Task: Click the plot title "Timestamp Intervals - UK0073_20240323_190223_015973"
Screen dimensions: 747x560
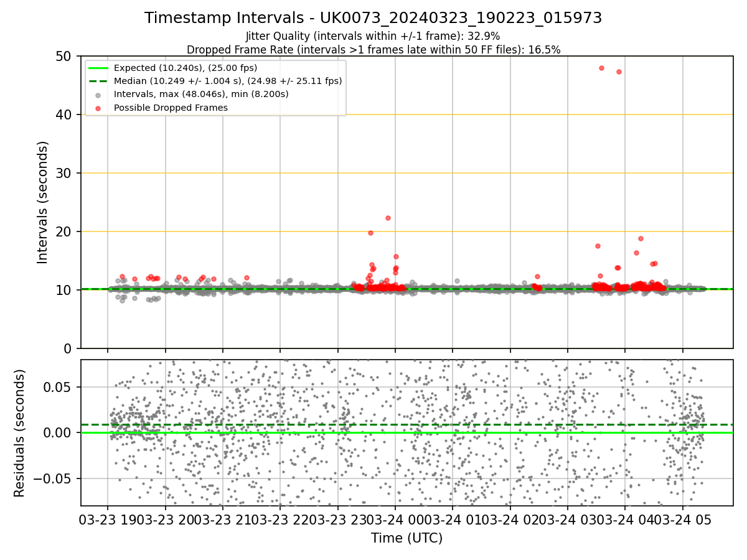Action: tap(373, 18)
